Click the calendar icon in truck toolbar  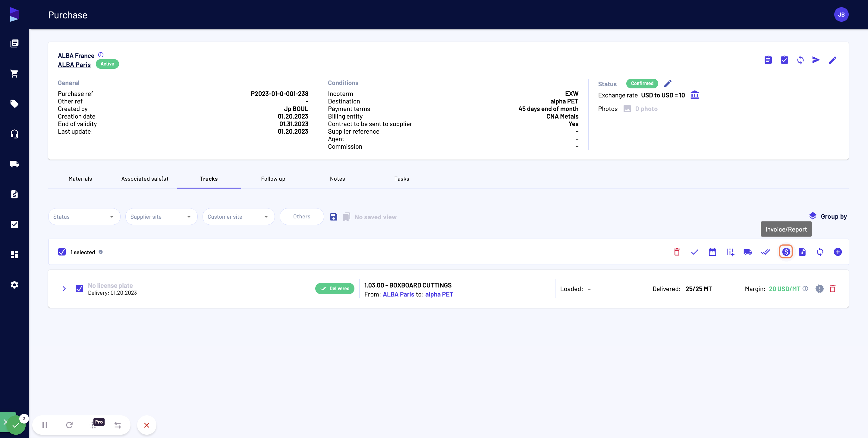[712, 252]
